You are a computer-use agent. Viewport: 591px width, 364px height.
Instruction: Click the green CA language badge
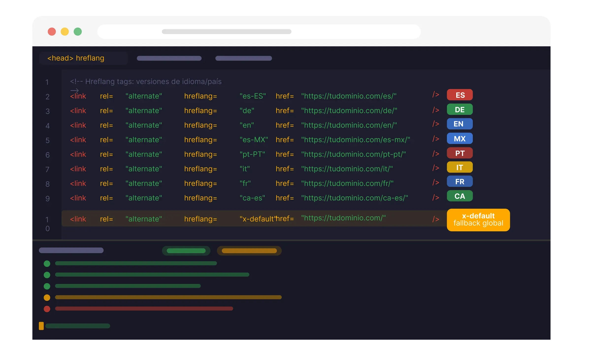[x=460, y=196]
